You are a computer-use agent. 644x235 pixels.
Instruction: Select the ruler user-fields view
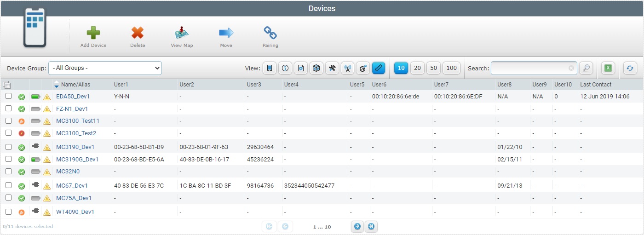378,68
